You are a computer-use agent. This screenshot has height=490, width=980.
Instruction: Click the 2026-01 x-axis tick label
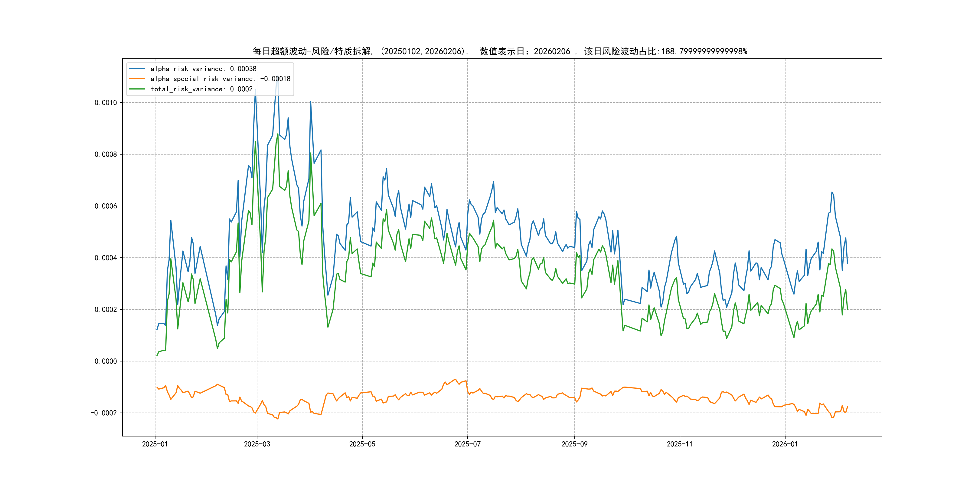785,444
